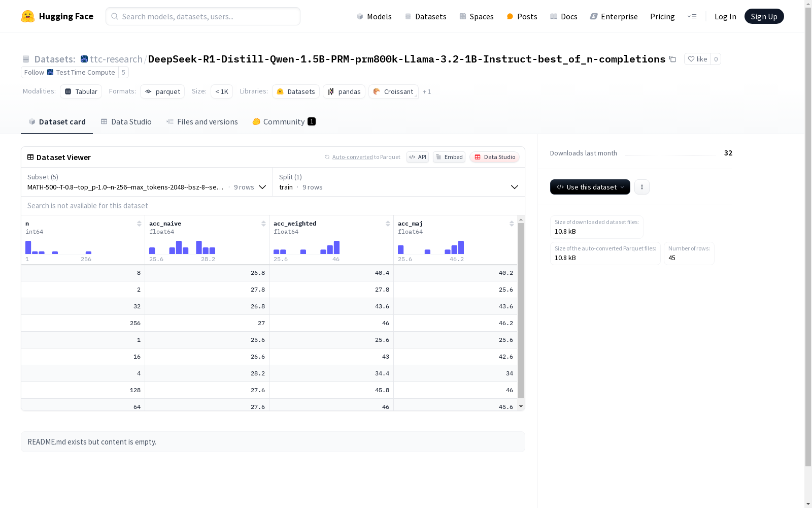The height and width of the screenshot is (508, 812).
Task: Copy dataset name with the copy icon
Action: 672,59
